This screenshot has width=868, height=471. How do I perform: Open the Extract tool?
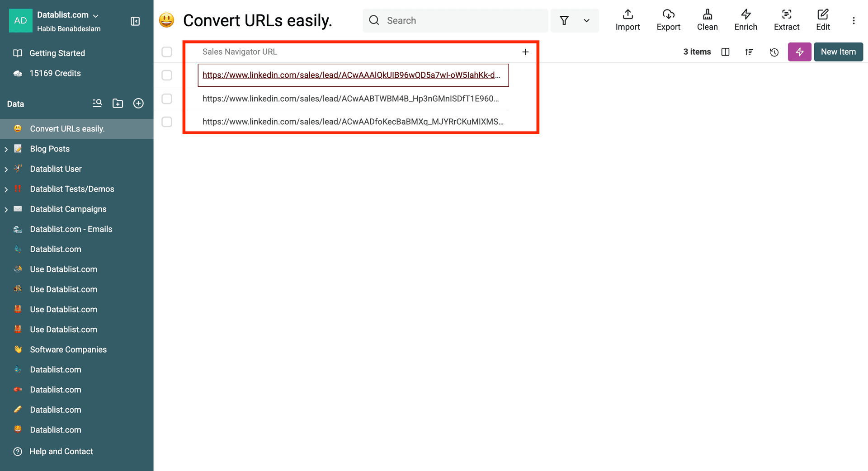pyautogui.click(x=787, y=20)
